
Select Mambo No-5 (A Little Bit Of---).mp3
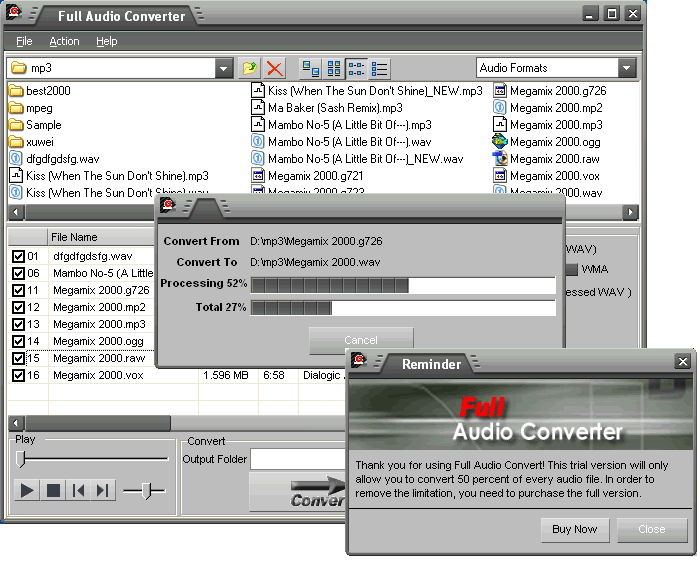click(x=342, y=125)
